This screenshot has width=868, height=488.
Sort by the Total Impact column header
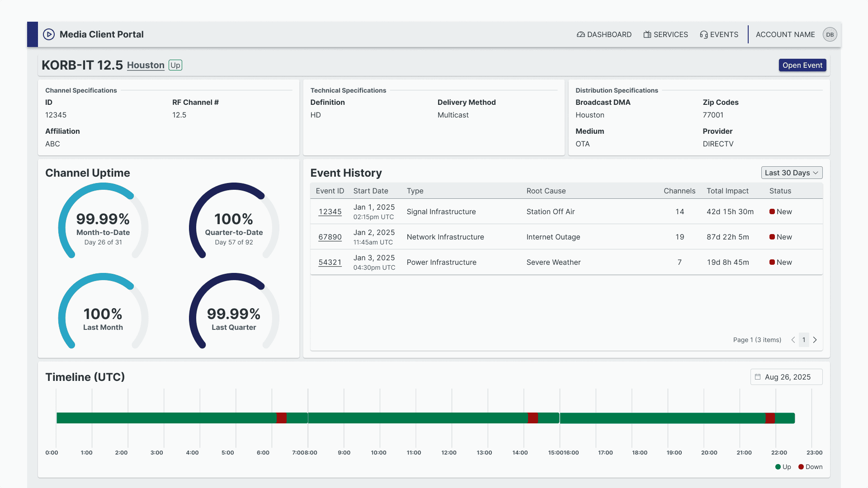[x=727, y=191]
